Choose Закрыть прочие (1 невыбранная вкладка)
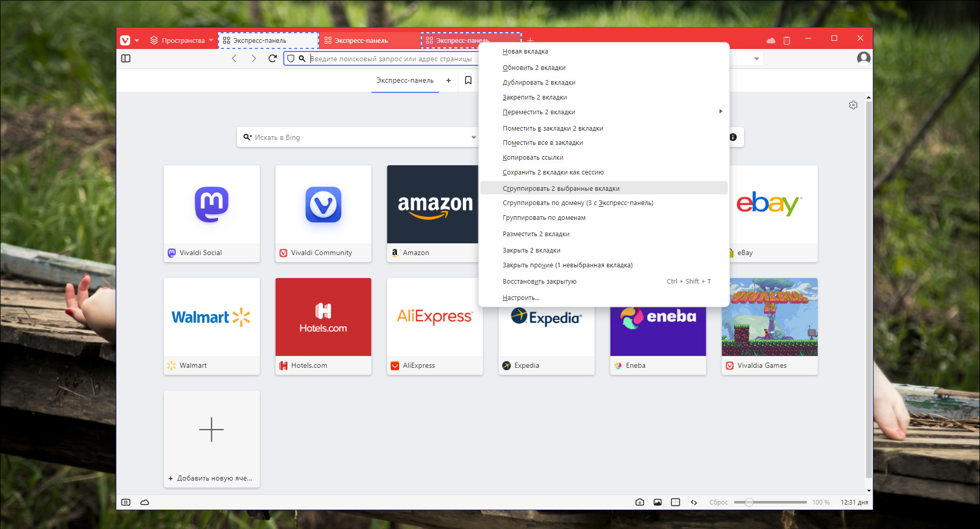 604,265
